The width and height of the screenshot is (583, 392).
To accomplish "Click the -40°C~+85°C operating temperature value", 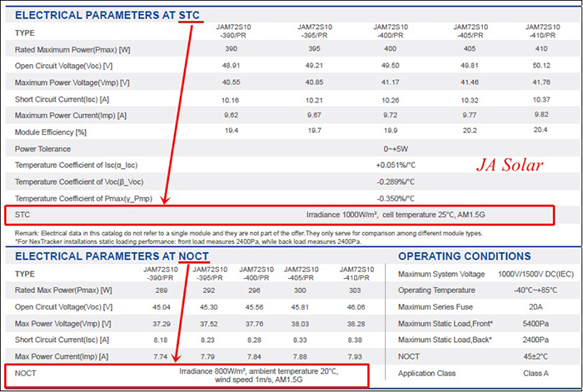I will coord(536,290).
